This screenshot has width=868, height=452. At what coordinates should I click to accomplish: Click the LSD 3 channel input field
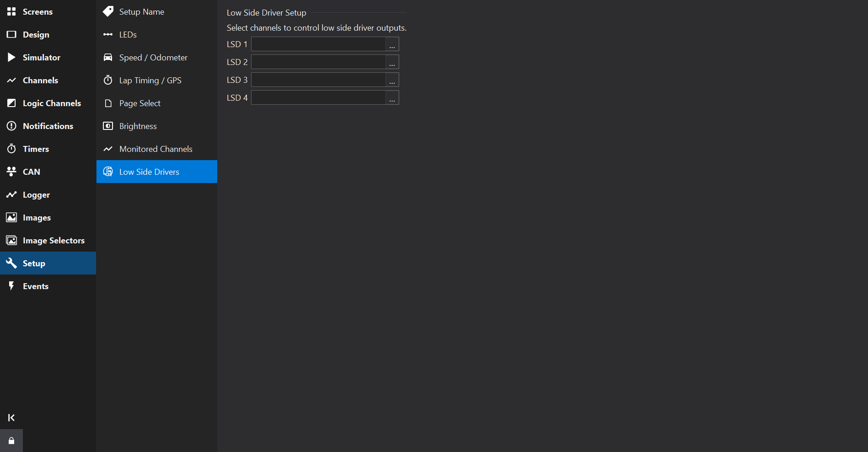pyautogui.click(x=318, y=80)
